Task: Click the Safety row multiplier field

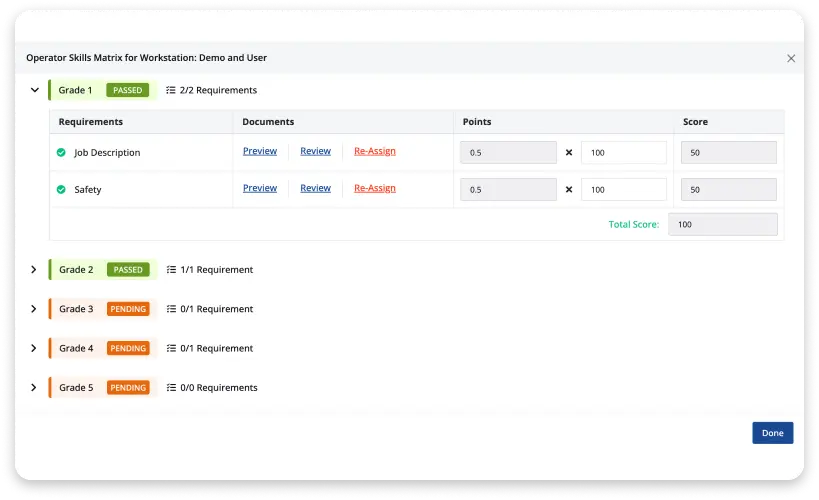Action: point(623,189)
